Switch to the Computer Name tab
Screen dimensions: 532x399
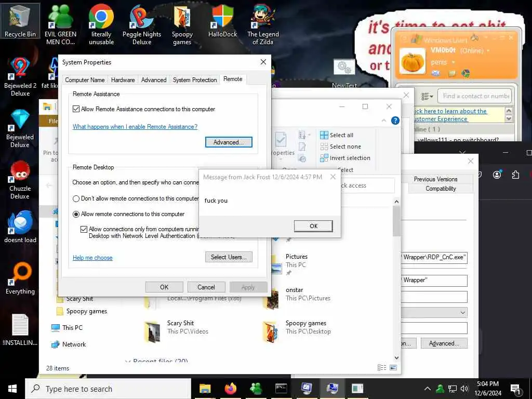(x=85, y=80)
